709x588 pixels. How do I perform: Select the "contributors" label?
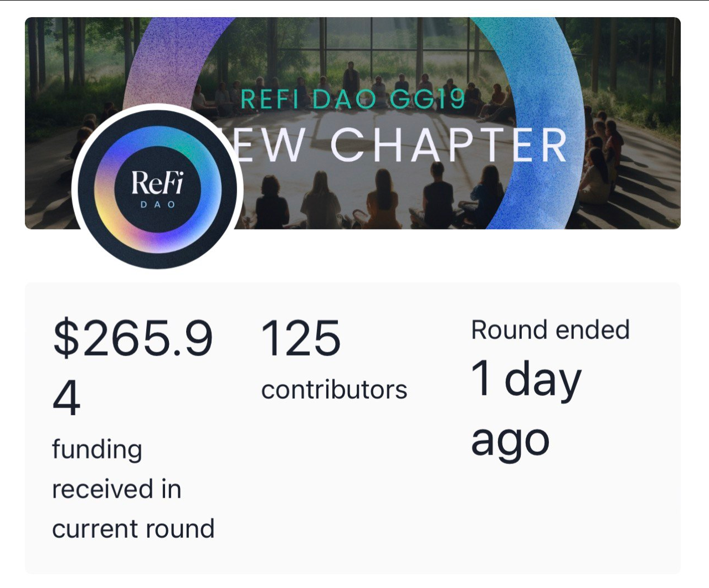pos(334,390)
